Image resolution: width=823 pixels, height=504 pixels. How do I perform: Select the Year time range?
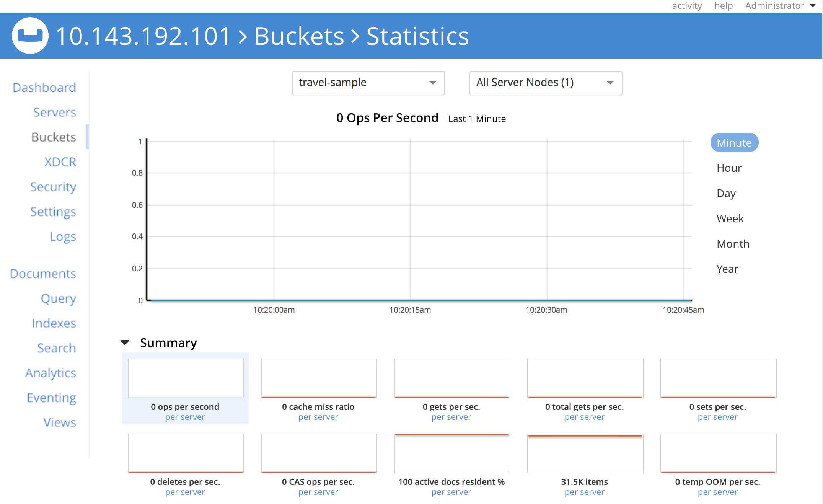coord(727,269)
